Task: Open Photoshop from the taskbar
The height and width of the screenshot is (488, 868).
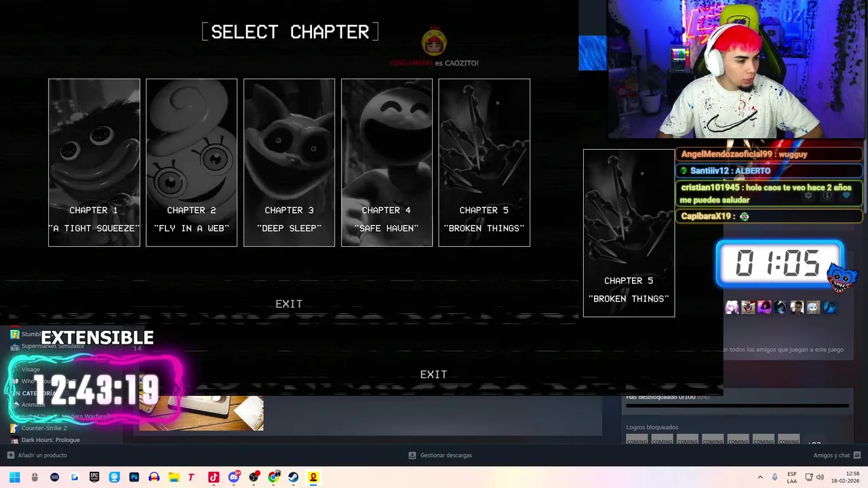Action: [x=134, y=477]
